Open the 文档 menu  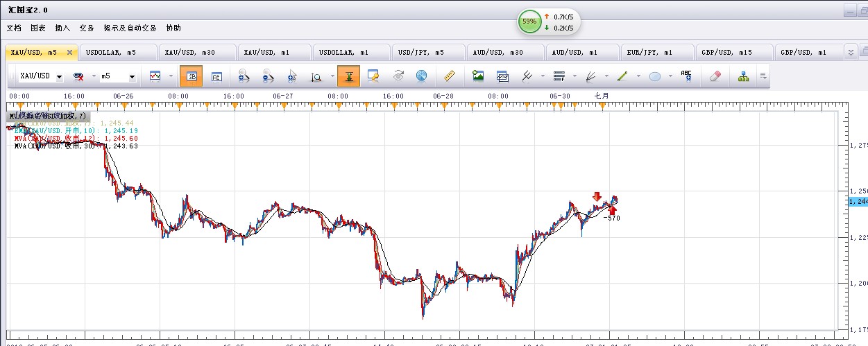[14, 28]
